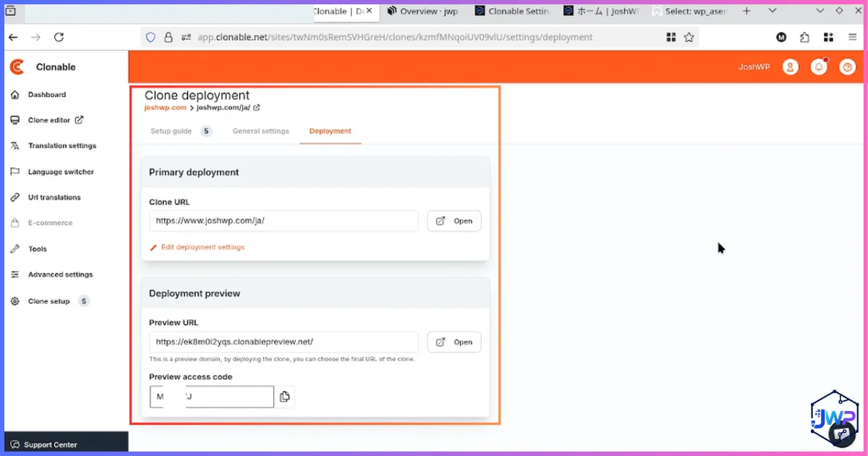Open the joshwp.com/ja/ external link icon
This screenshot has width=868, height=456.
click(257, 107)
